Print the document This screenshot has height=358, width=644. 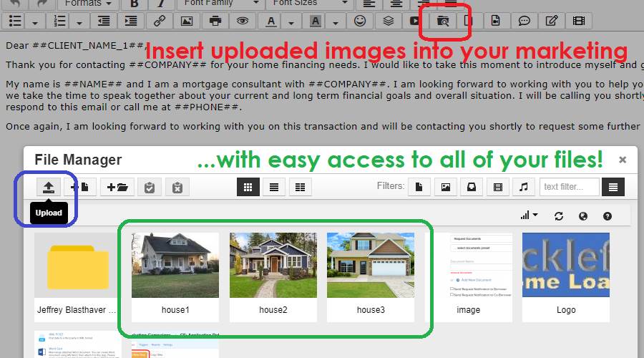tap(215, 21)
